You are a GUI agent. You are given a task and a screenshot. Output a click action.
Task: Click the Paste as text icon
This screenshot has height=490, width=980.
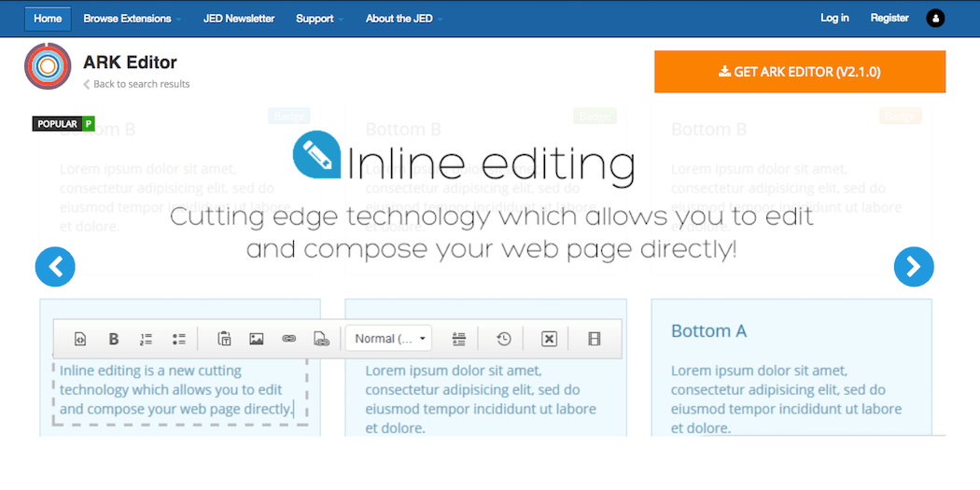click(224, 339)
